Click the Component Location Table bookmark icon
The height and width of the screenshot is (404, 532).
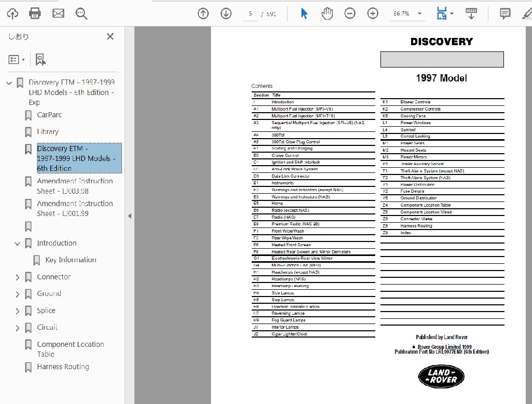pyautogui.click(x=29, y=345)
